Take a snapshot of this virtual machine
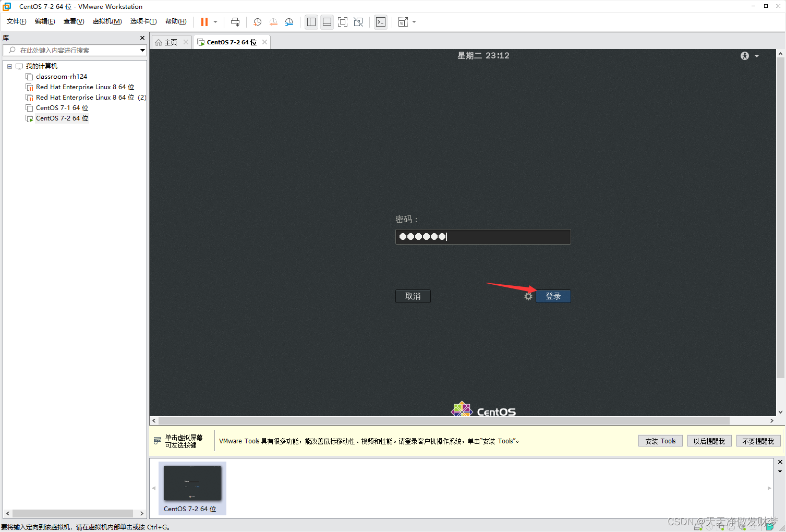Screen dimensions: 786x532 click(x=257, y=22)
